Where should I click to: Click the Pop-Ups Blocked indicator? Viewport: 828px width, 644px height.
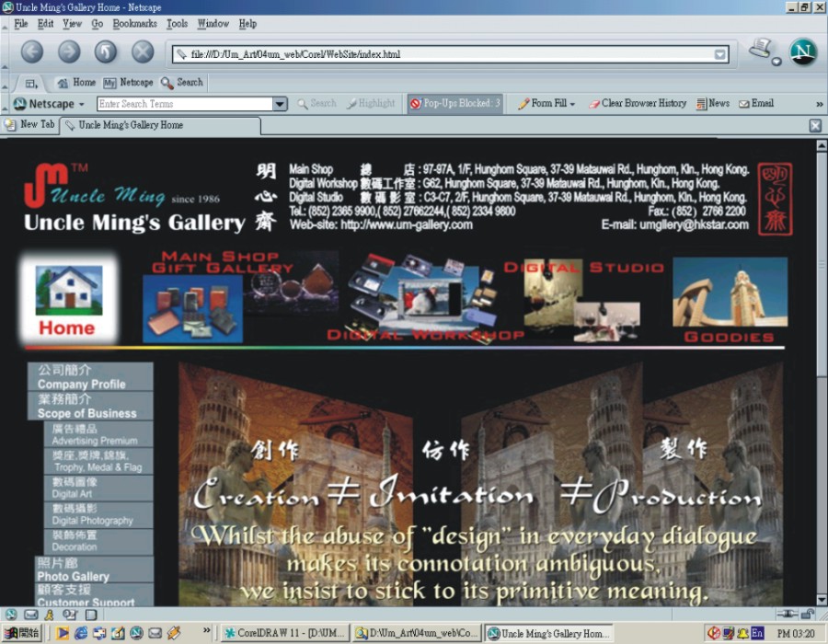click(x=454, y=103)
